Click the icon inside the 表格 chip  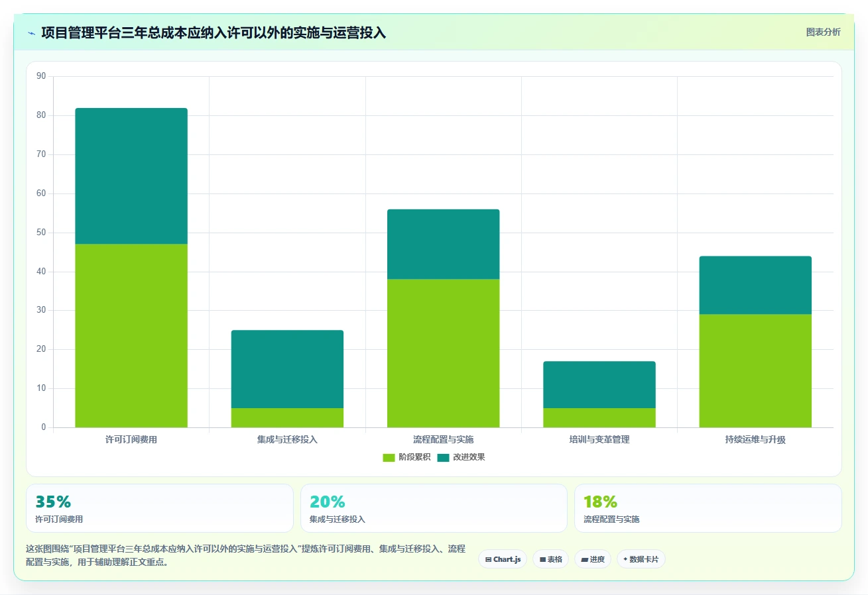[542, 559]
